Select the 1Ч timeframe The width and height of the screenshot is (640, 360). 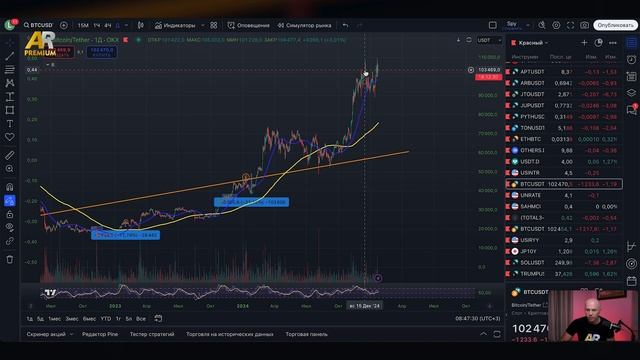[97, 25]
